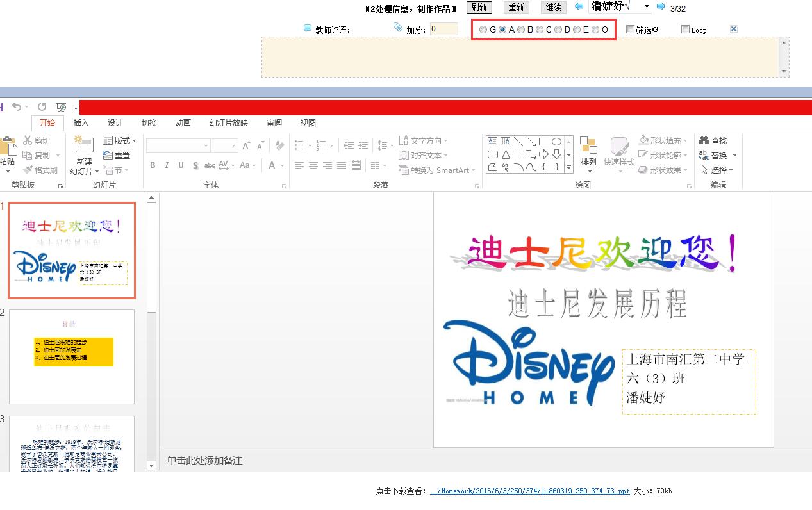Image resolution: width=812 pixels, height=510 pixels.
Task: Select grade G radio button
Action: pyautogui.click(x=483, y=29)
